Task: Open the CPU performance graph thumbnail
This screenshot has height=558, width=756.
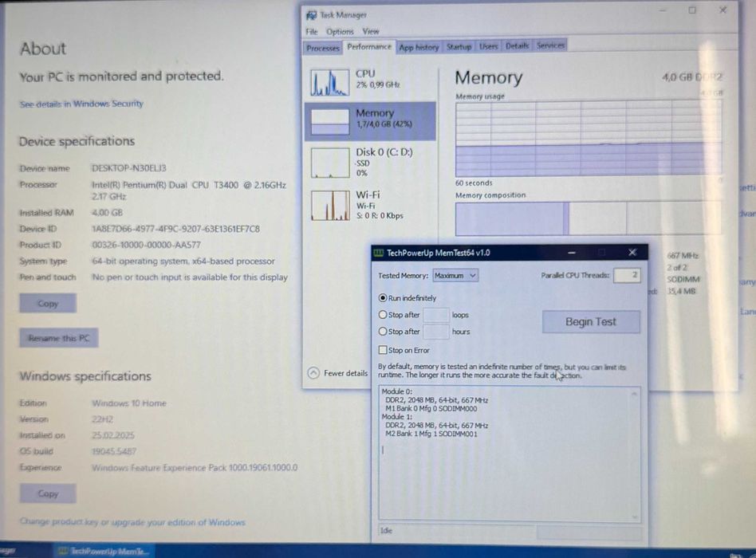Action: click(330, 82)
